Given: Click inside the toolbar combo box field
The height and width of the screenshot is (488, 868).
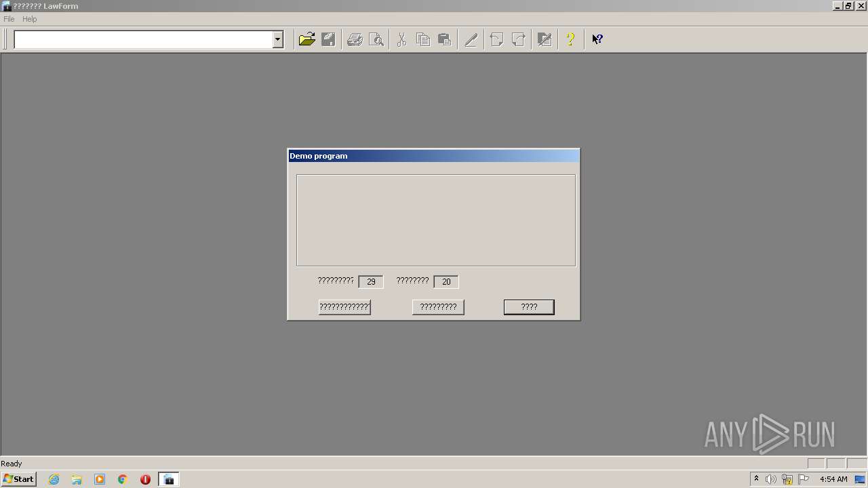Looking at the screenshot, I should click(x=143, y=40).
